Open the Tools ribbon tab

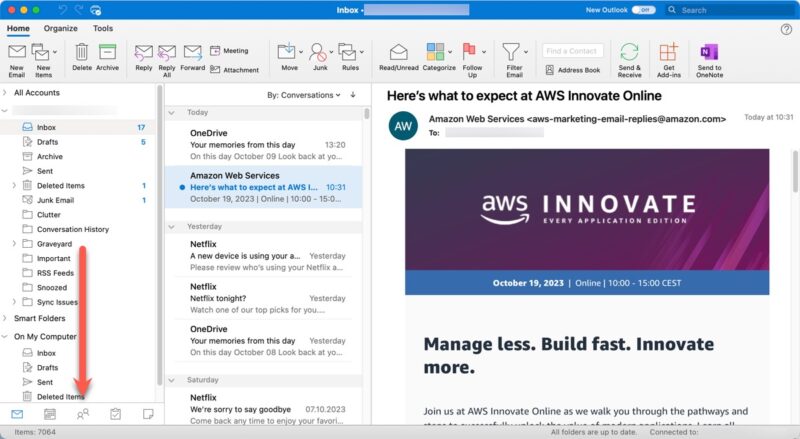[x=103, y=28]
